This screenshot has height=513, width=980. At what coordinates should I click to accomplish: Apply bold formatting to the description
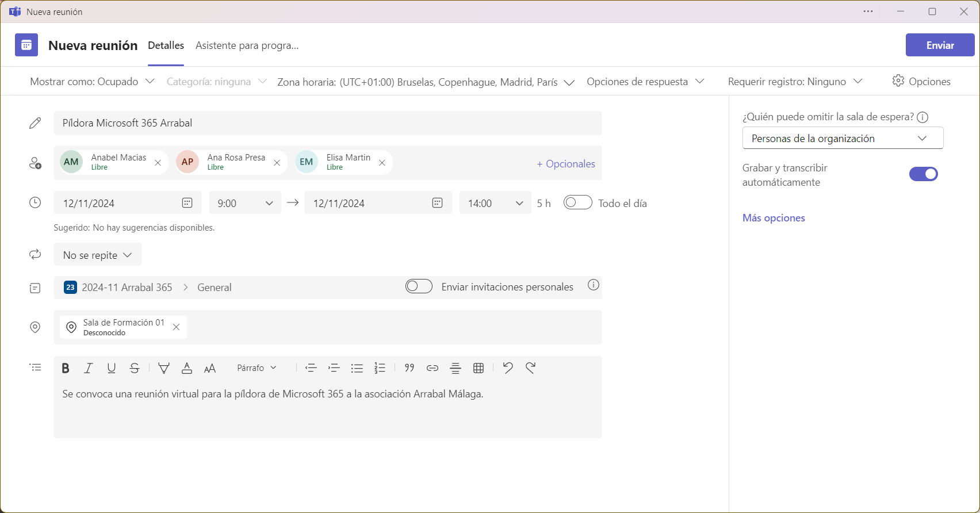click(x=66, y=368)
